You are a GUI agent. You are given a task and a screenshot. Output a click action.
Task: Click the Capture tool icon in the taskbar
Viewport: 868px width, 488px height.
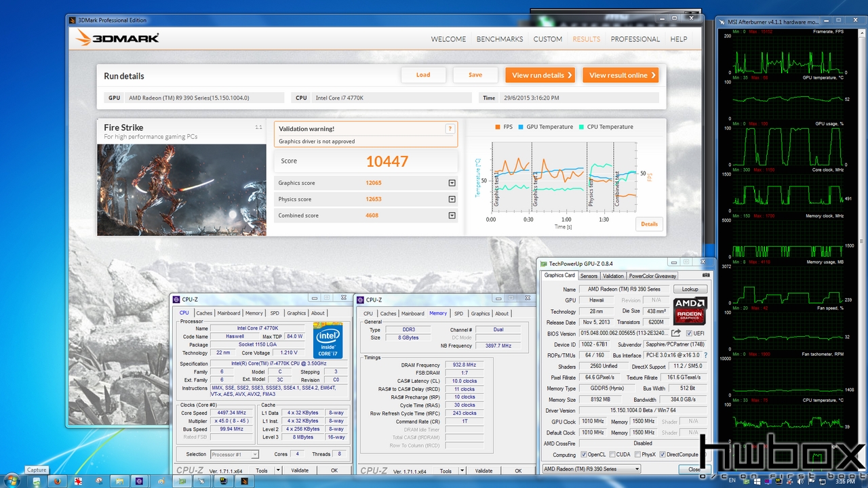point(37,481)
